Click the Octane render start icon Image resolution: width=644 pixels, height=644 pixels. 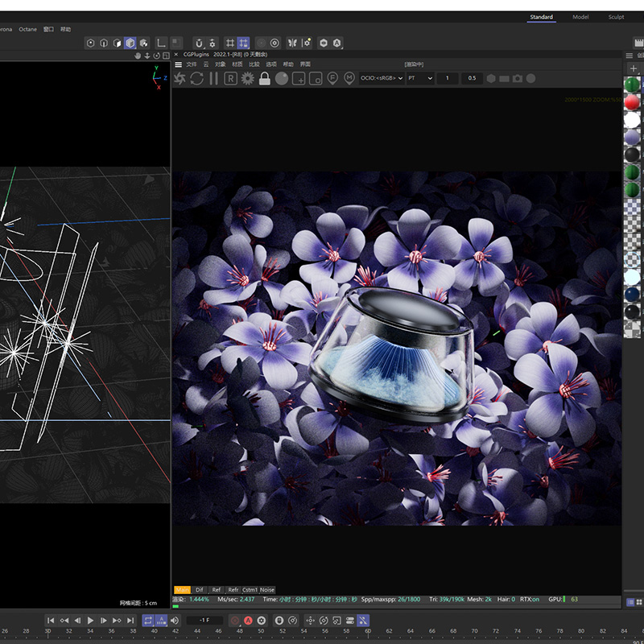click(x=180, y=78)
